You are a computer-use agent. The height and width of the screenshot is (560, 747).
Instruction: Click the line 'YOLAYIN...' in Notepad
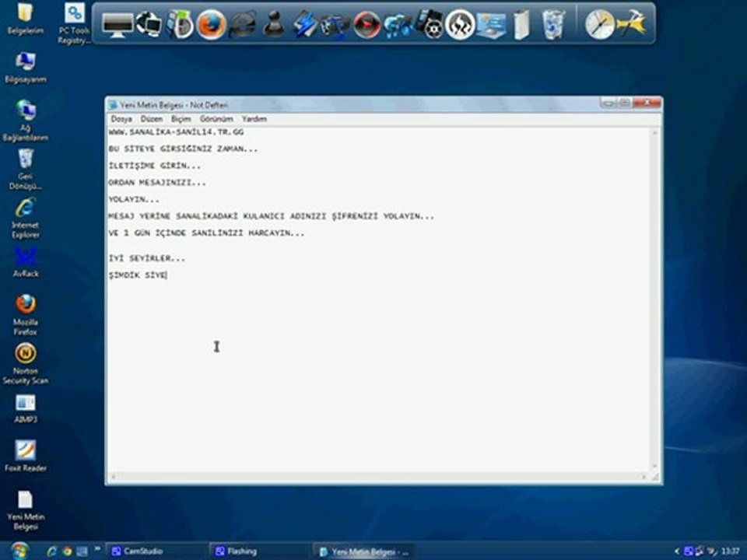click(x=134, y=199)
